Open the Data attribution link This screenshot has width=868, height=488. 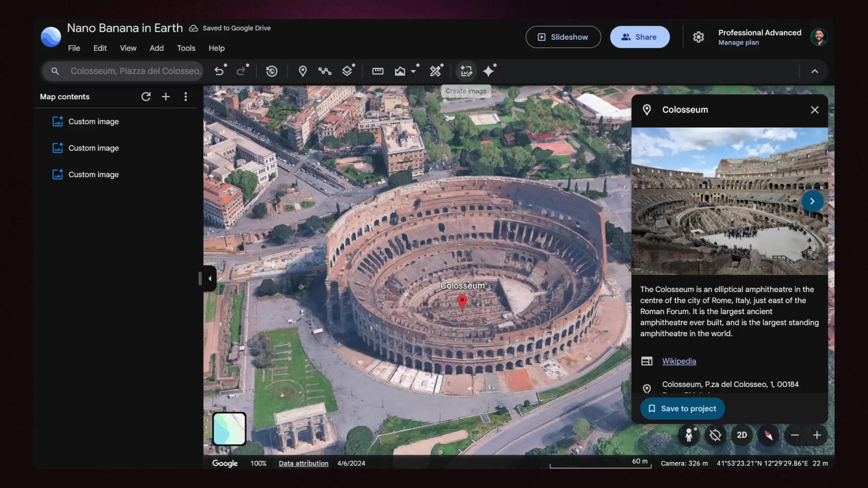pyautogui.click(x=303, y=463)
